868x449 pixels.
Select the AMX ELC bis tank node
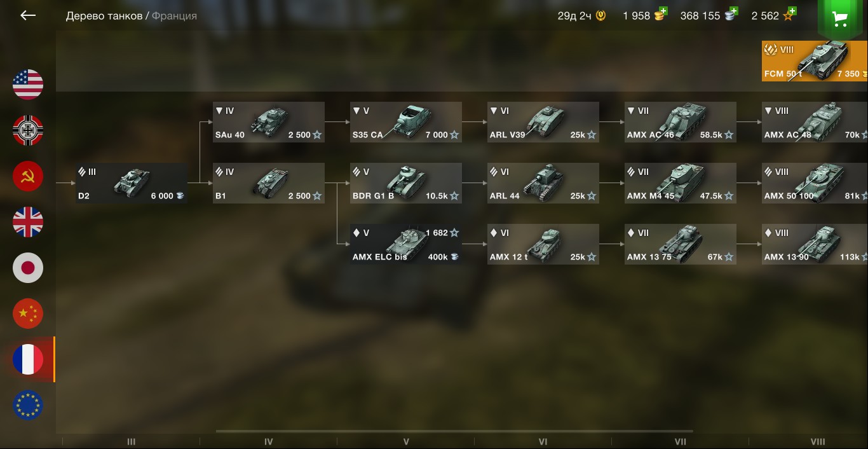pos(406,244)
